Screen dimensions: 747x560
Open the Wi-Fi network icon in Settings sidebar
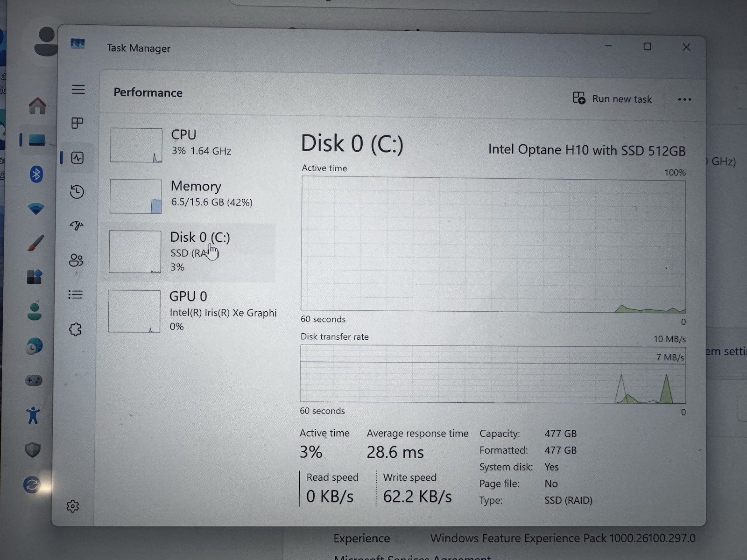click(x=36, y=208)
